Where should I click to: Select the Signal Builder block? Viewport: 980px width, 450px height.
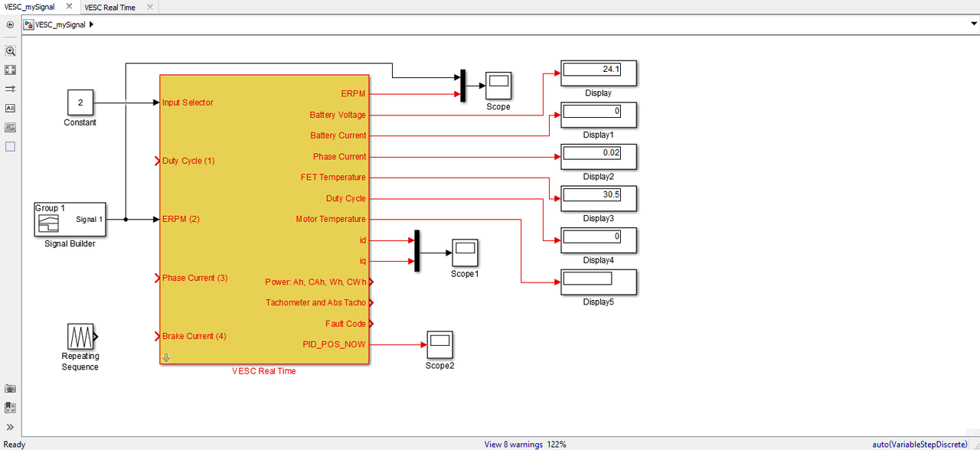click(x=70, y=220)
